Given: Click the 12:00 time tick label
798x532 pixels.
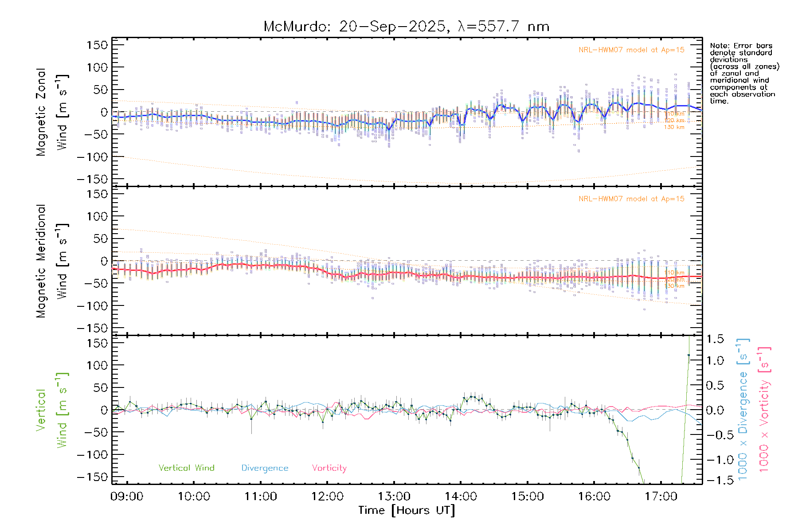Looking at the screenshot, I should [x=327, y=497].
